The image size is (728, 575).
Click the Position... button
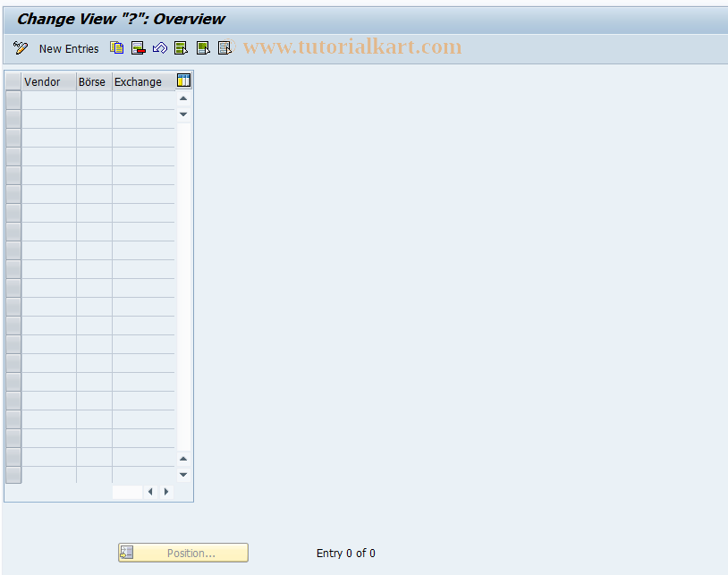[182, 553]
